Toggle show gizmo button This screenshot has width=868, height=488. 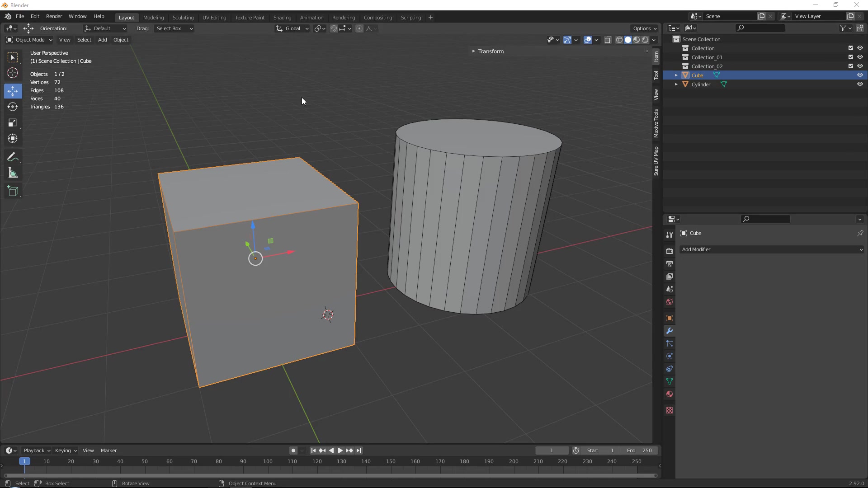[x=567, y=40]
